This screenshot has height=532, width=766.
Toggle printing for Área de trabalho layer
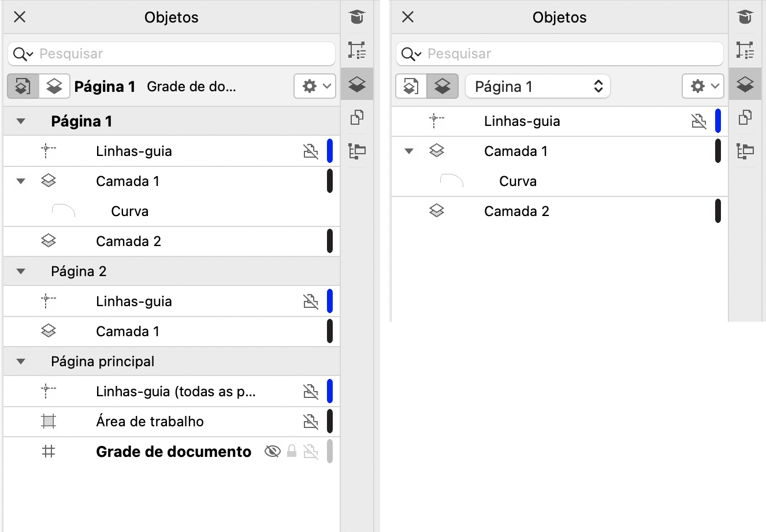[x=311, y=422]
